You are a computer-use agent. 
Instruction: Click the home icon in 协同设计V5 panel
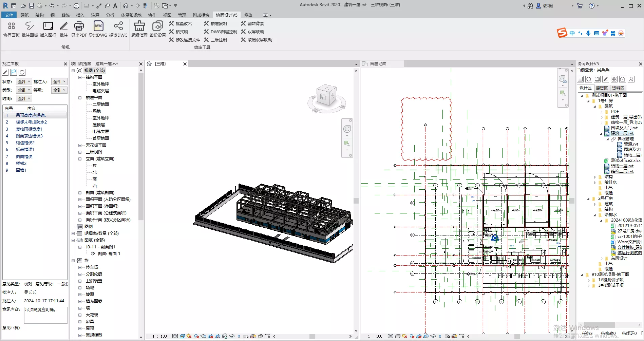[x=623, y=79]
